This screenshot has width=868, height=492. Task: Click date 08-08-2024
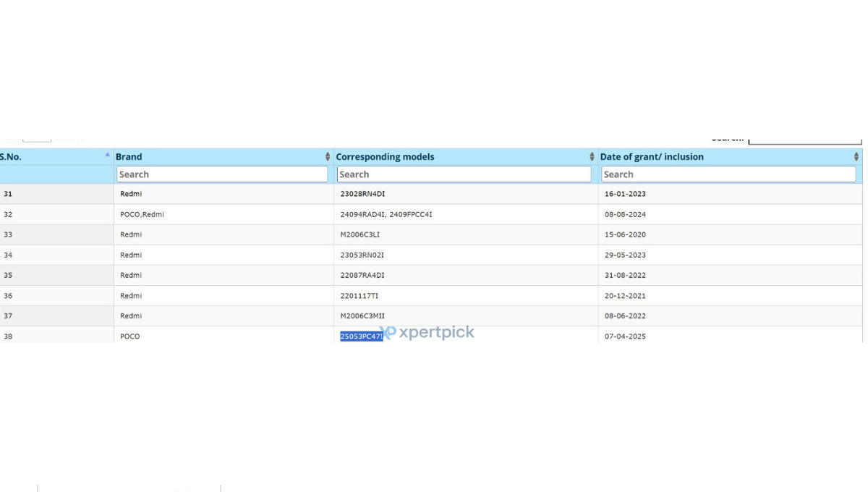[626, 214]
